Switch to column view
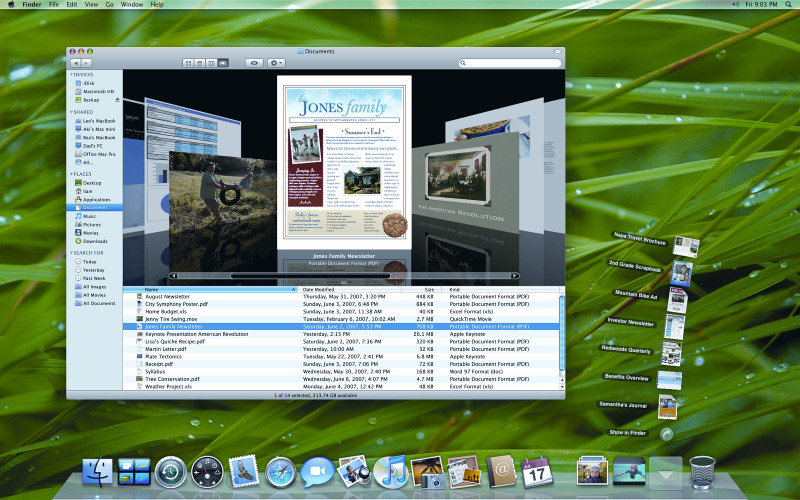The width and height of the screenshot is (800, 500). point(211,63)
